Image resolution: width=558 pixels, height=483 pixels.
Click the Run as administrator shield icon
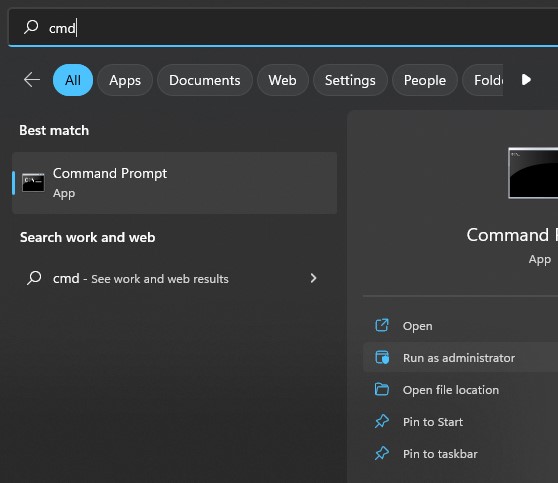point(382,357)
